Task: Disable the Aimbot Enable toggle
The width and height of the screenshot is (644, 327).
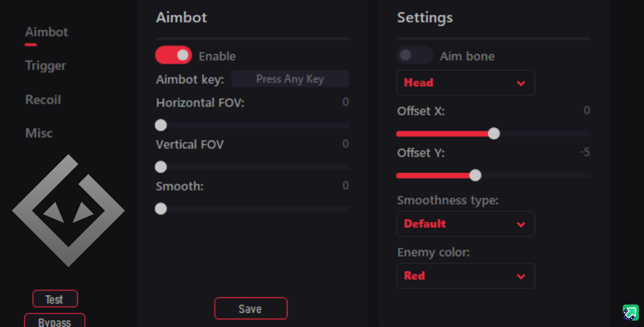Action: point(173,55)
